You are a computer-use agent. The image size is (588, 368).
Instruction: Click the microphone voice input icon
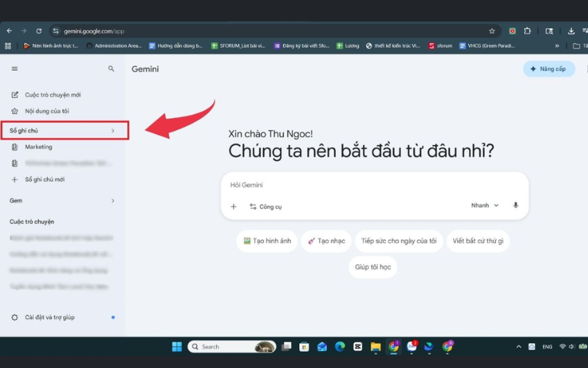(516, 205)
